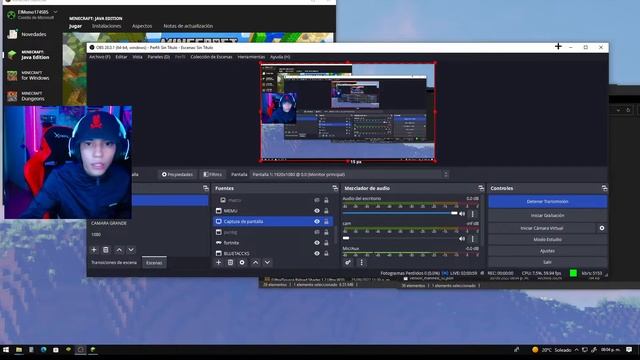
Task: Mute the cam audio speaker icon
Action: 462,239
